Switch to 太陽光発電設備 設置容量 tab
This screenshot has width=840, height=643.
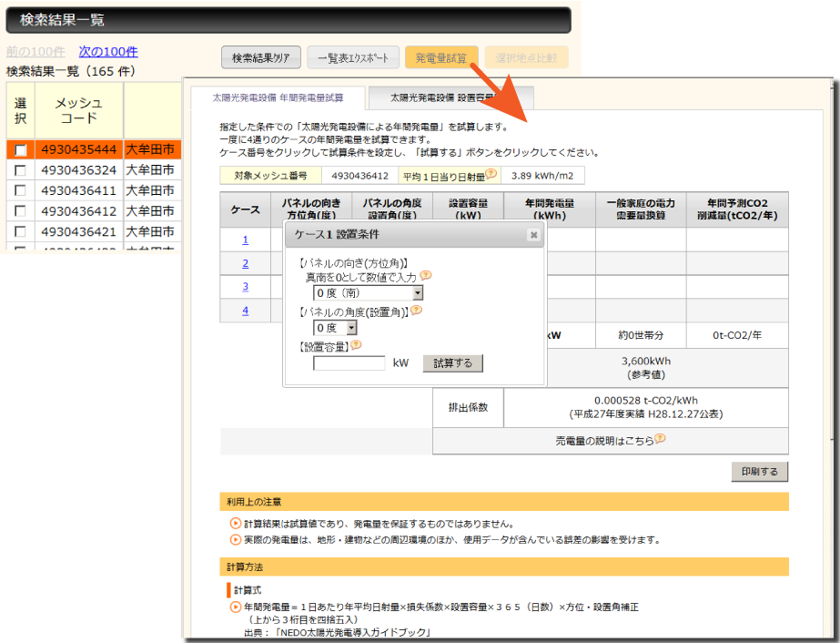(x=450, y=97)
